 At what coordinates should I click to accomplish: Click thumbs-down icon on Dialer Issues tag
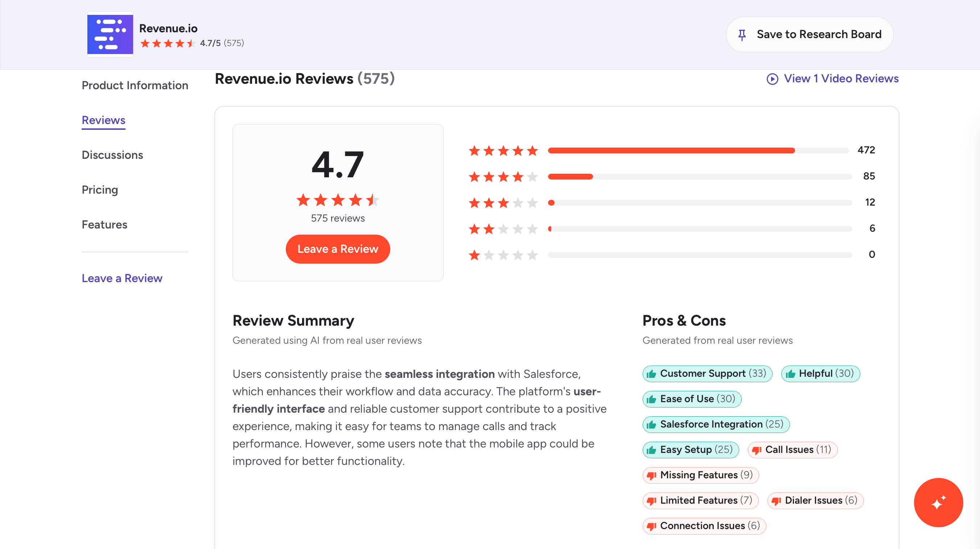click(x=776, y=501)
